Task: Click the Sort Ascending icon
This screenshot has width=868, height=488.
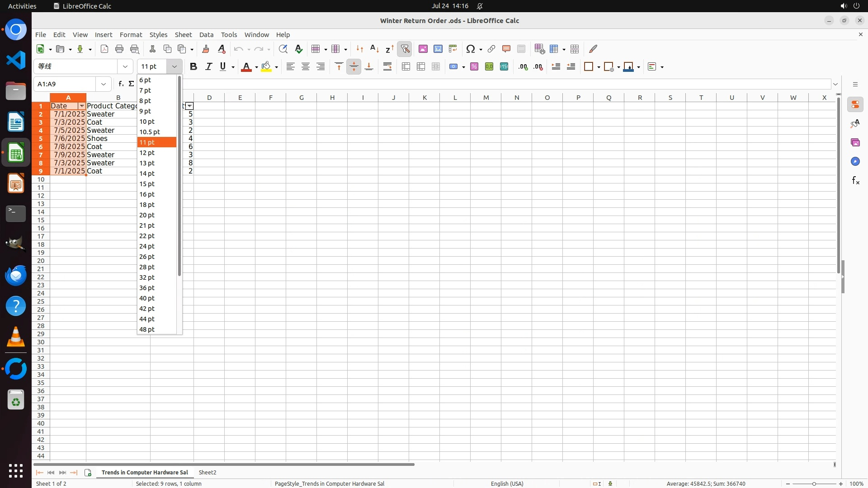Action: (374, 49)
